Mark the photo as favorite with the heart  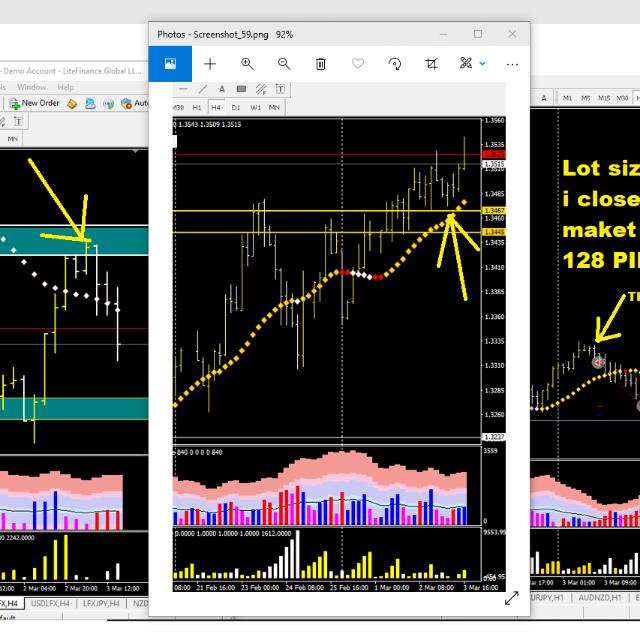(x=358, y=64)
